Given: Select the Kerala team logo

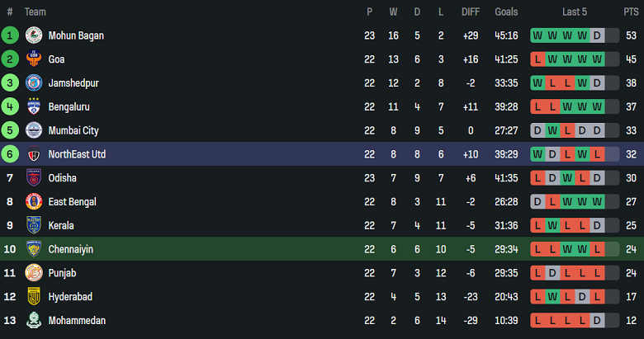Looking at the screenshot, I should 34,225.
